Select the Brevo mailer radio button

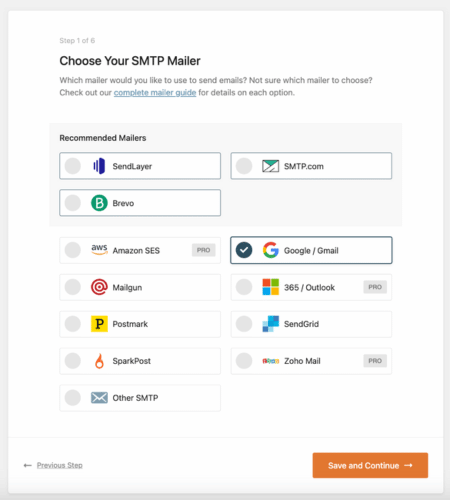[73, 203]
